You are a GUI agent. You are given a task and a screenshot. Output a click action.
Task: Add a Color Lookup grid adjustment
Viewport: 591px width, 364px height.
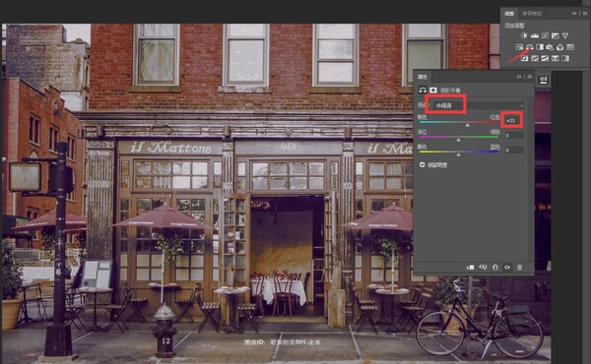click(570, 47)
